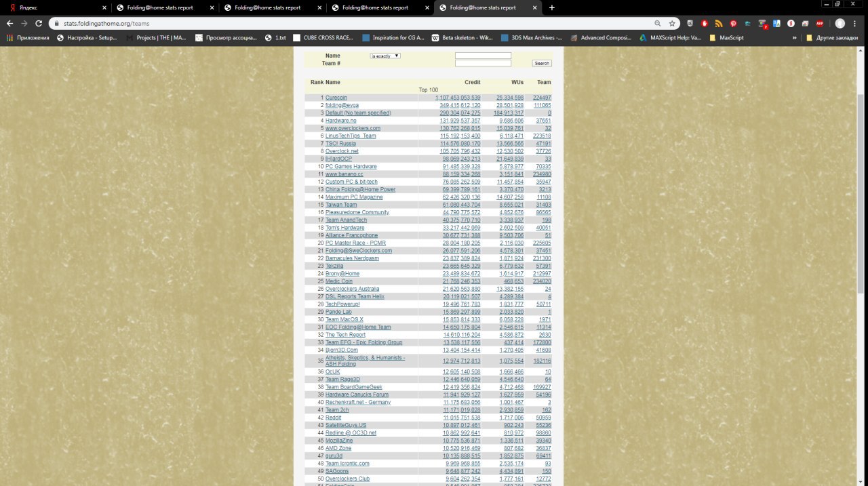Open the Overclockers Australia link
868x486 pixels.
(352, 289)
